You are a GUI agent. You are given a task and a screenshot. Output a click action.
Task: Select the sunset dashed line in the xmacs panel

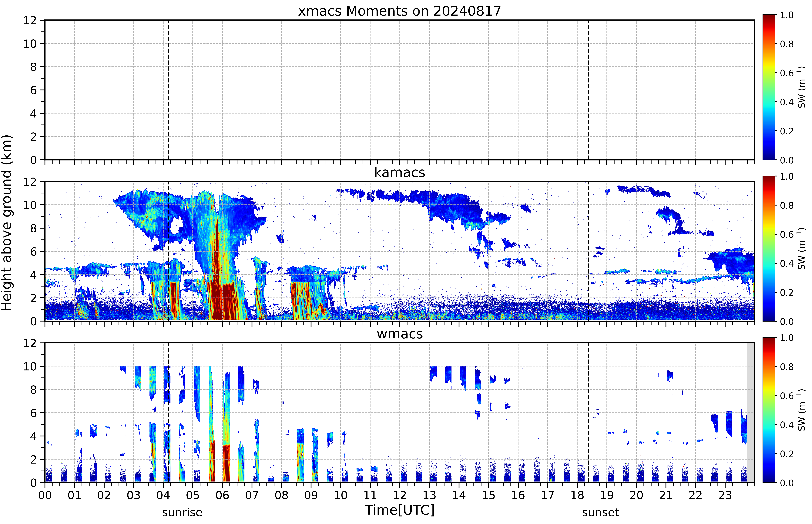click(x=589, y=90)
